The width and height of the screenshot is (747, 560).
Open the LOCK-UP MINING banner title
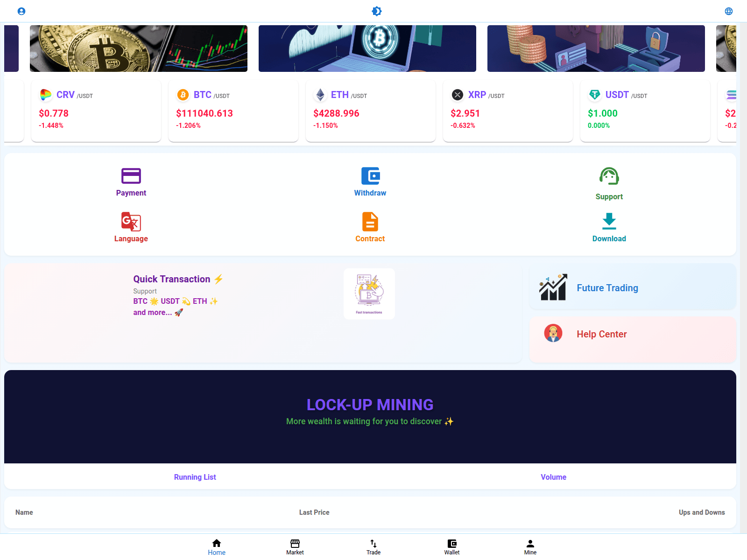[x=370, y=405]
